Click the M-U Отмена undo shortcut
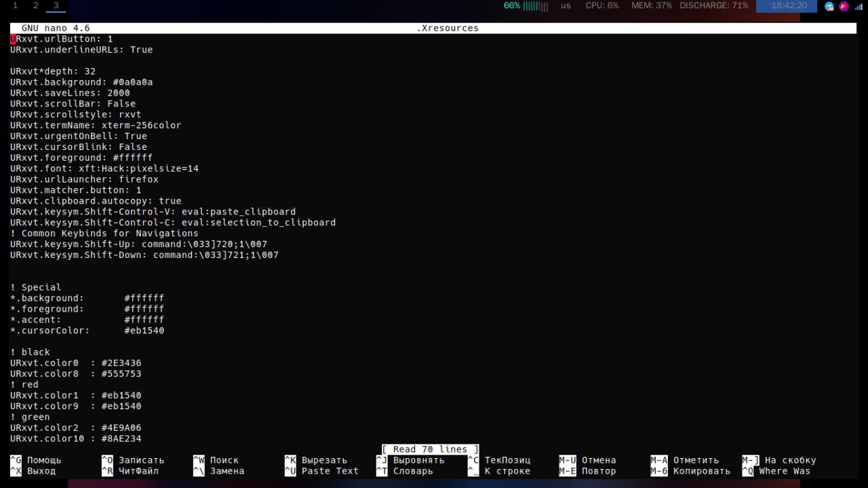868x488 pixels. coord(587,460)
